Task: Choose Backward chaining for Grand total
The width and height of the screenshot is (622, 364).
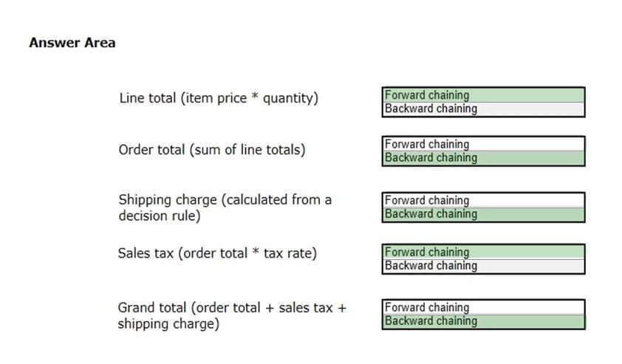Action: point(483,321)
